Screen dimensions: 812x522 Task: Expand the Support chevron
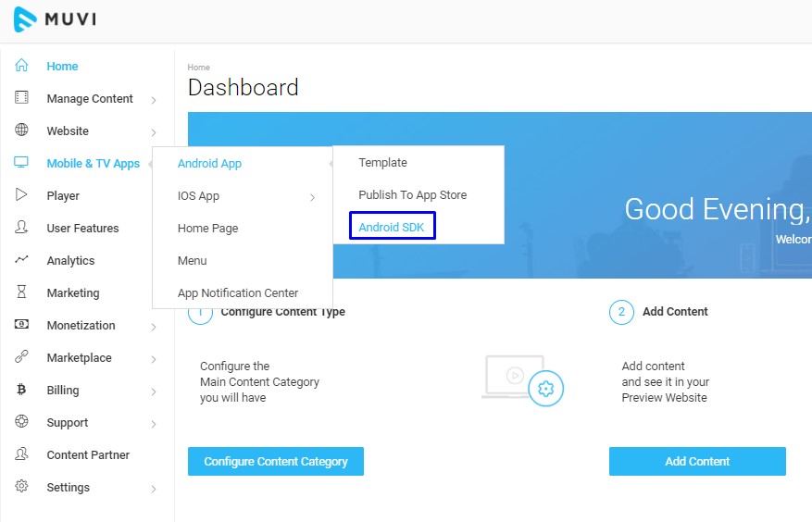click(x=154, y=424)
